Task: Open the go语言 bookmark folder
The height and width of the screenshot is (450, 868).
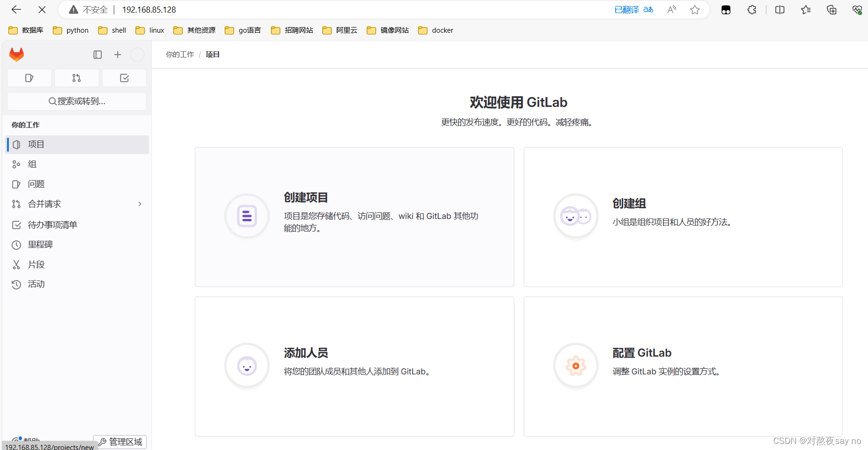Action: [x=243, y=30]
